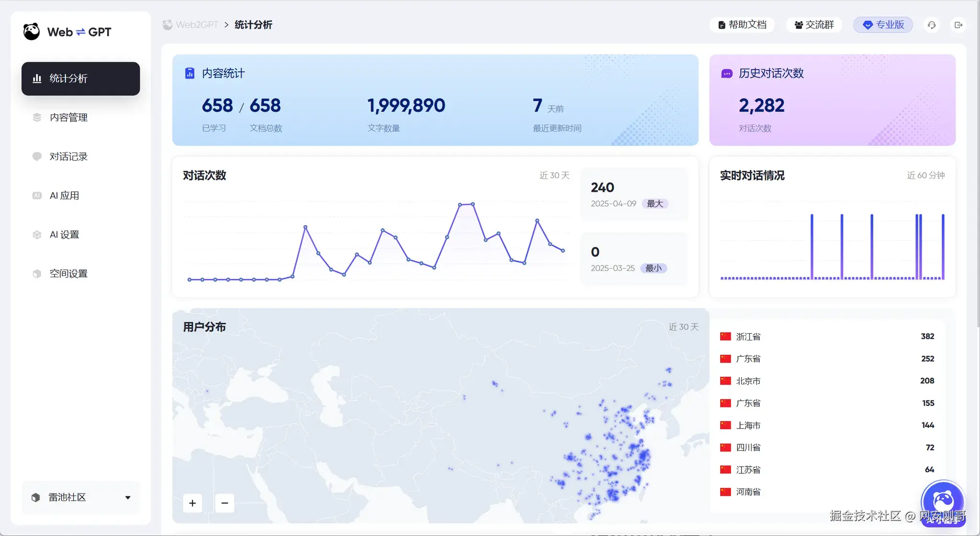Click the headset support icon
The image size is (980, 536).
[x=931, y=25]
